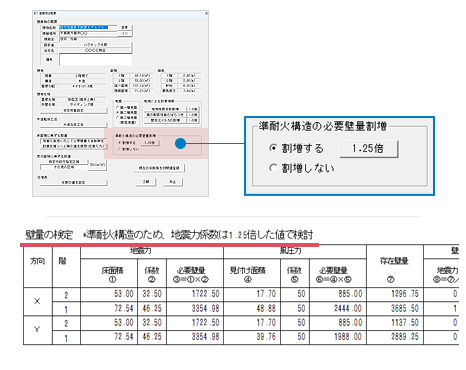Click the 方向 header cell
Image resolution: width=466 pixels, height=370 pixels.
38,267
